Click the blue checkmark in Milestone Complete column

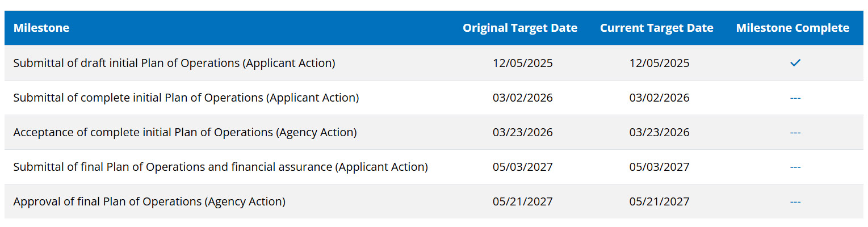coord(795,63)
